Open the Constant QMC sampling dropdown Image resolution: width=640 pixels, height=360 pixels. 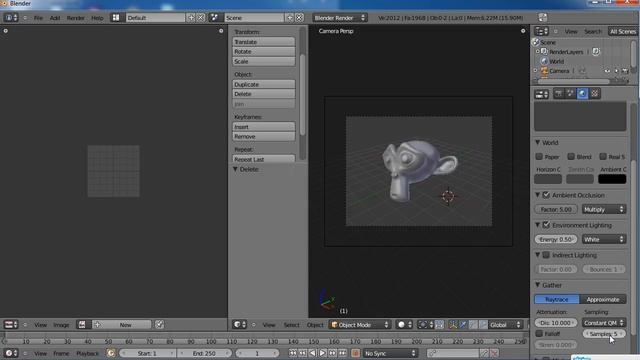point(604,322)
